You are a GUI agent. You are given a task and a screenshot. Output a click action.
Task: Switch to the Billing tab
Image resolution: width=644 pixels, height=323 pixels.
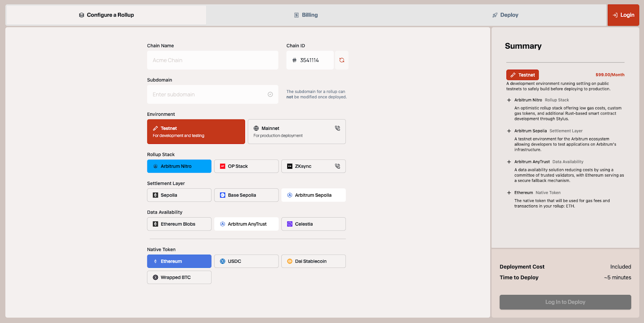[306, 15]
